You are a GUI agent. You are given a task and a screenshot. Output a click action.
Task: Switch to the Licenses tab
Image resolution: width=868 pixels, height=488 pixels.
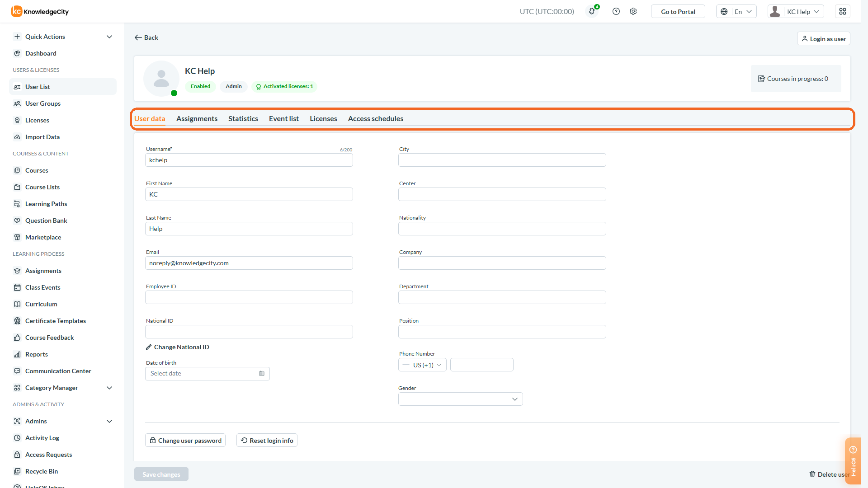click(x=323, y=118)
